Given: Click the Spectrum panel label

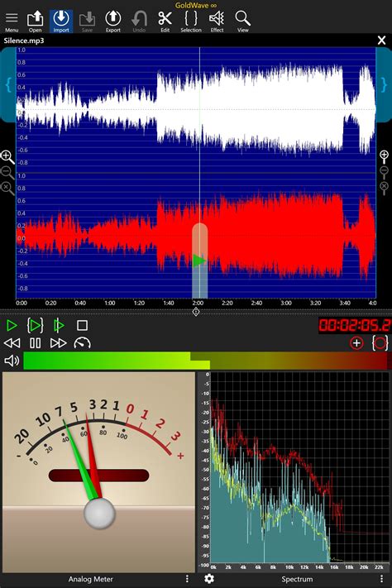Looking at the screenshot, I should pos(297,580).
